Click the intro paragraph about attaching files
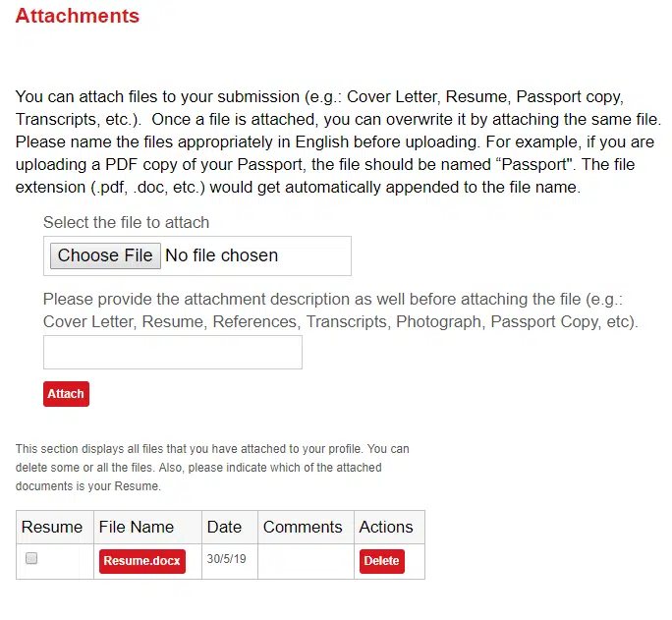This screenshot has height=620, width=672. [x=339, y=141]
